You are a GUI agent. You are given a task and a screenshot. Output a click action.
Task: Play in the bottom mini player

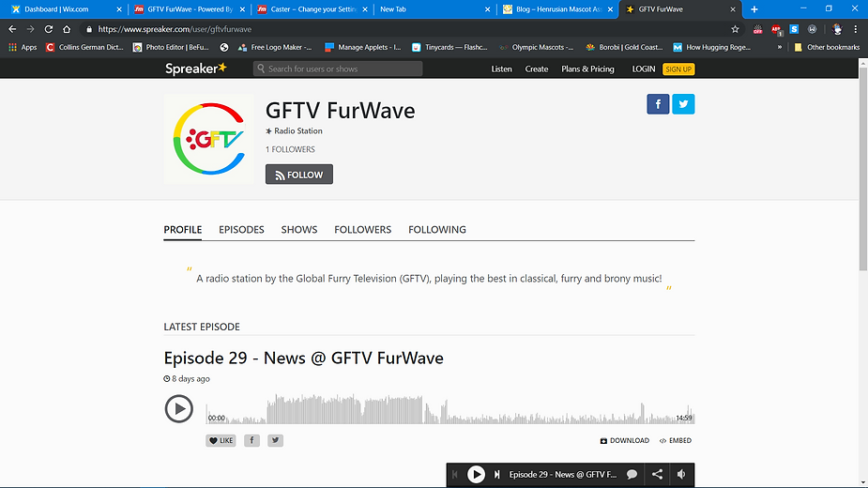coord(476,475)
